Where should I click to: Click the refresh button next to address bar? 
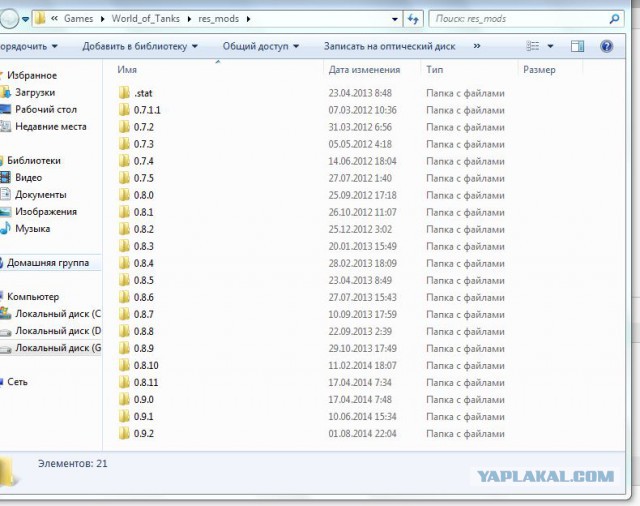tap(413, 19)
